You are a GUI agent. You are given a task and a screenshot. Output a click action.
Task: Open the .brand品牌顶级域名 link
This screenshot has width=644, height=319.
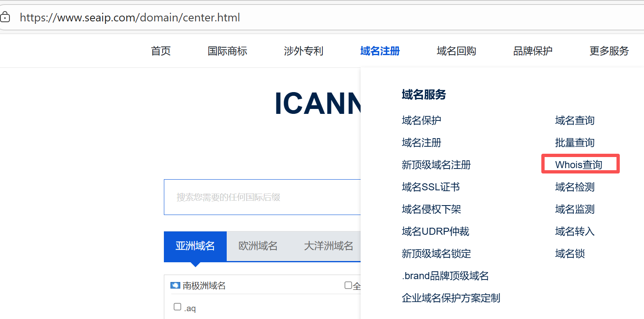[445, 276]
